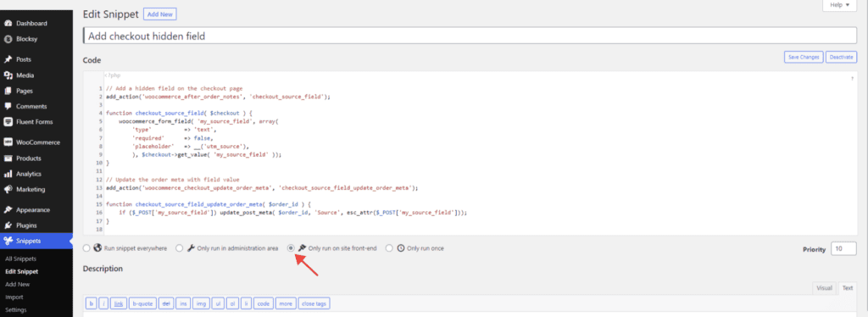This screenshot has width=868, height=317.
Task: Click the globe icon beside Run snippet everywhere
Action: pos(97,248)
